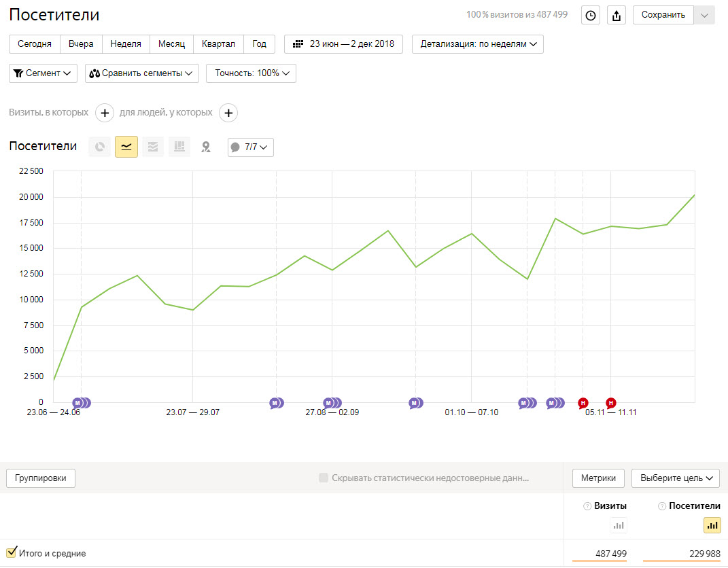This screenshot has width=728, height=568.
Task: Open date range picker 23 июн — 2 дек 2018
Action: tap(343, 44)
